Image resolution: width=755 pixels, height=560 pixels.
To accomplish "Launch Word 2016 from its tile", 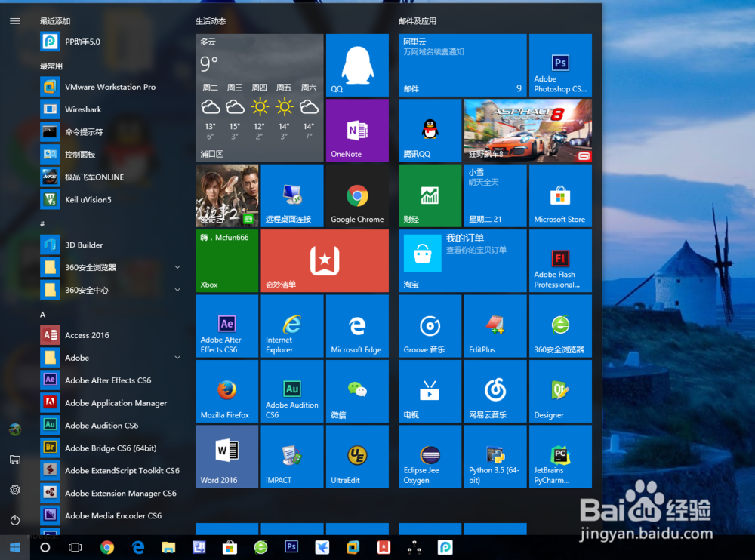I will coord(226,456).
